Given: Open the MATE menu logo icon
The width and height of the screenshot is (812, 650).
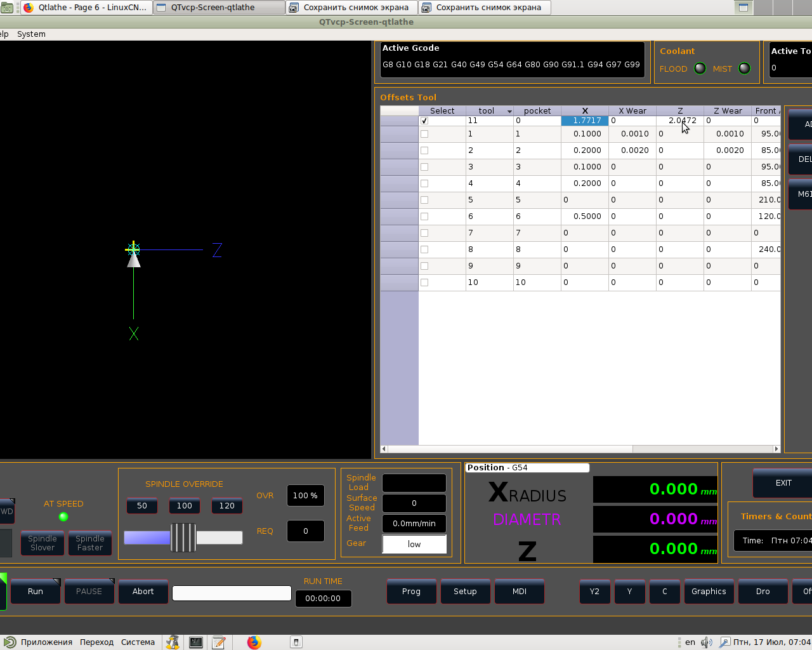Looking at the screenshot, I should (10, 642).
